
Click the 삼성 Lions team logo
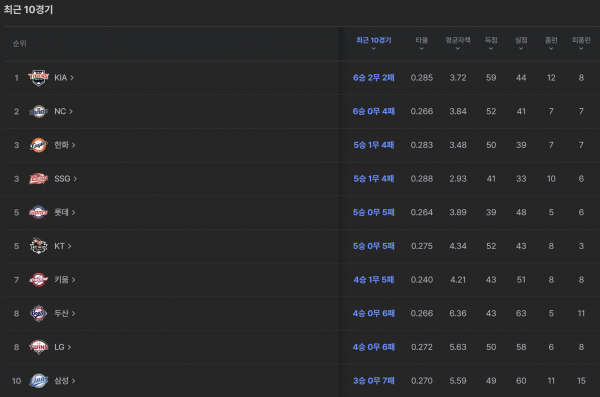point(39,381)
